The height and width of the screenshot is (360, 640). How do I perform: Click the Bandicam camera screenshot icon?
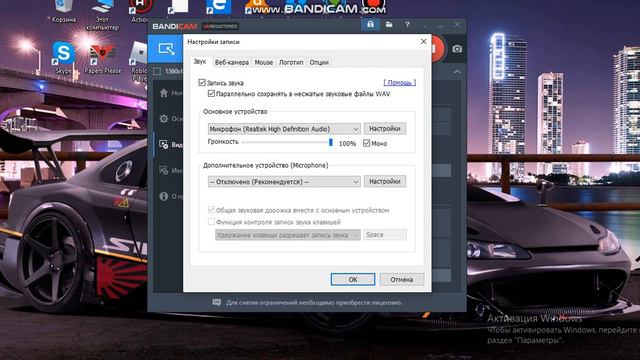[x=457, y=49]
